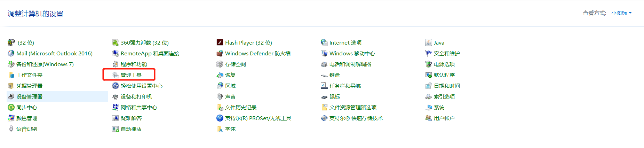This screenshot has height=148, width=644.
Task: Click the 颜色管理 icon
Action: tap(11, 118)
